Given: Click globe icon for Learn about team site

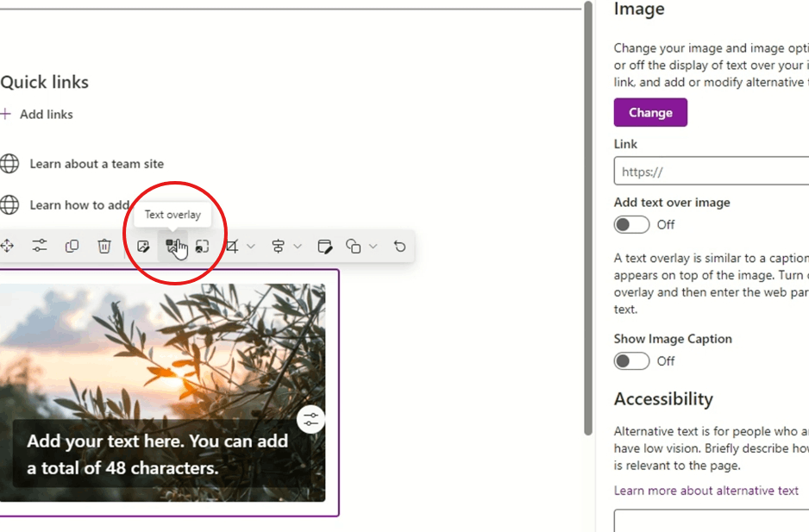Looking at the screenshot, I should [x=9, y=164].
